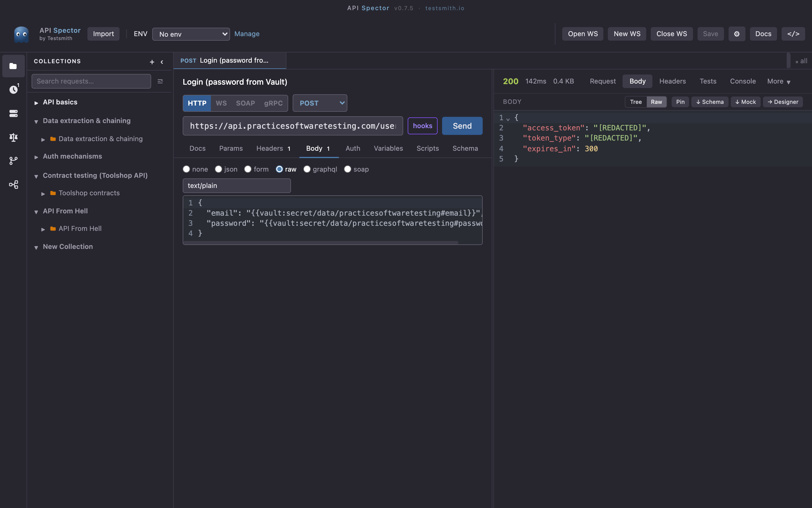Image resolution: width=812 pixels, height=508 pixels.
Task: Click the request URL input field
Action: 293,126
